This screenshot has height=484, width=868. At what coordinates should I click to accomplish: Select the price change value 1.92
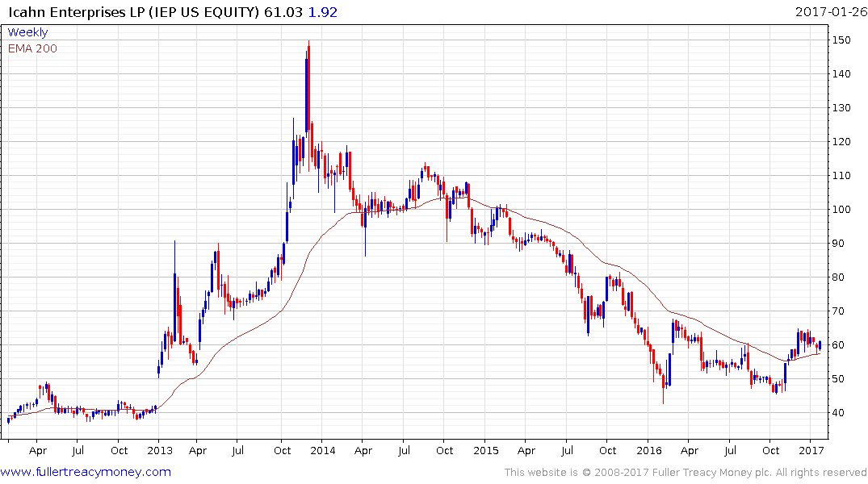coord(323,11)
